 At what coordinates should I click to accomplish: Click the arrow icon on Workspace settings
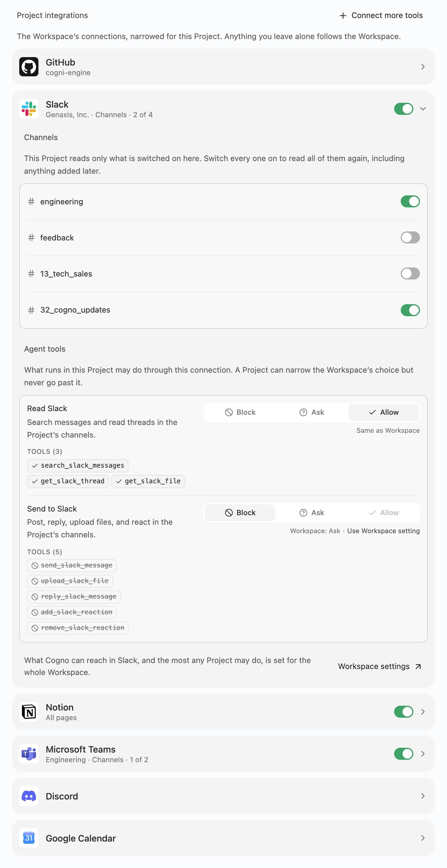418,667
